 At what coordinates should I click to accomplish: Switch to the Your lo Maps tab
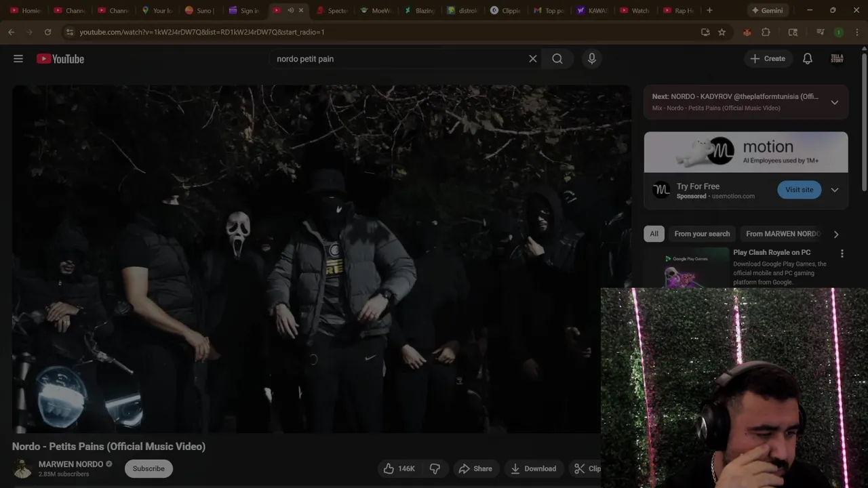point(156,10)
